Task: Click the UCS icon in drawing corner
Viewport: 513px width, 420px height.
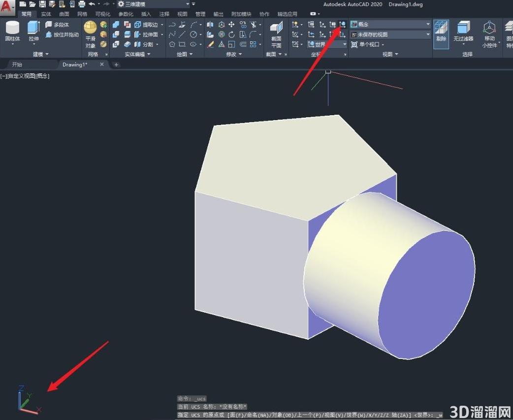Action: pyautogui.click(x=29, y=400)
